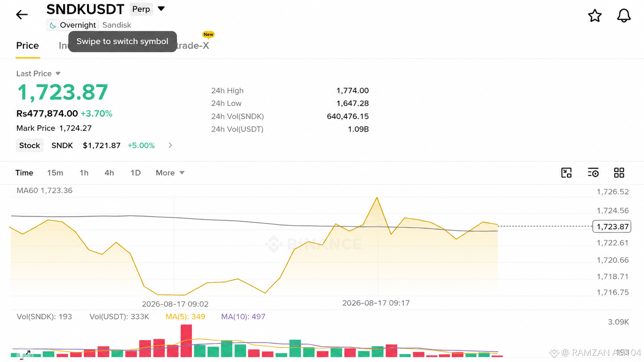Tap the Vol(SNDK): 193 label

point(44,317)
